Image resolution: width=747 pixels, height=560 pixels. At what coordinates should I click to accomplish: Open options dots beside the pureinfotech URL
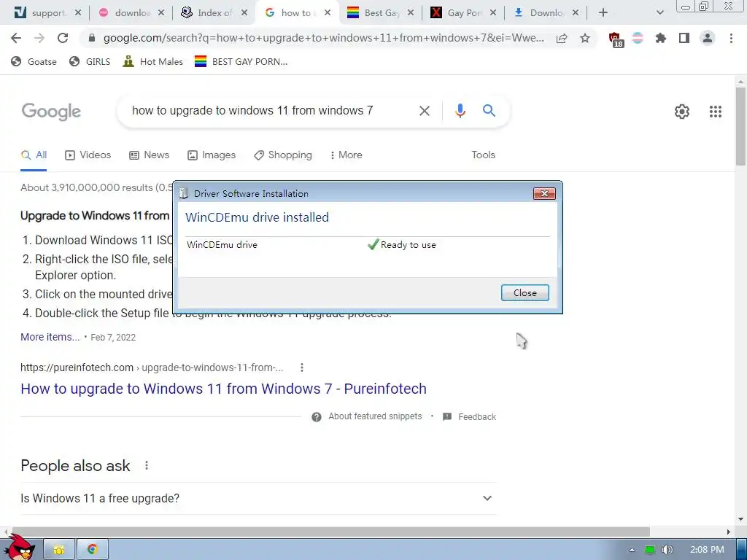click(301, 367)
